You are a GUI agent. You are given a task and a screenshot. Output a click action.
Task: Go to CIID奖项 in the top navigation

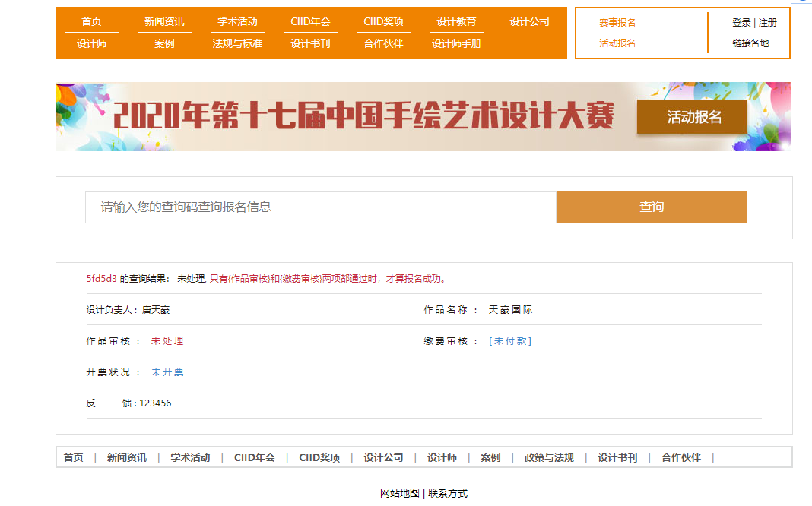pos(383,21)
